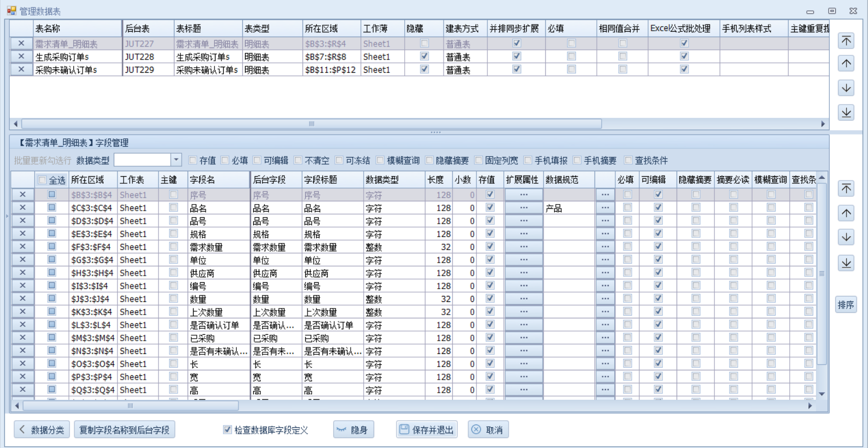Click move-up arrow beside field management grid
The height and width of the screenshot is (448, 868).
(x=846, y=213)
